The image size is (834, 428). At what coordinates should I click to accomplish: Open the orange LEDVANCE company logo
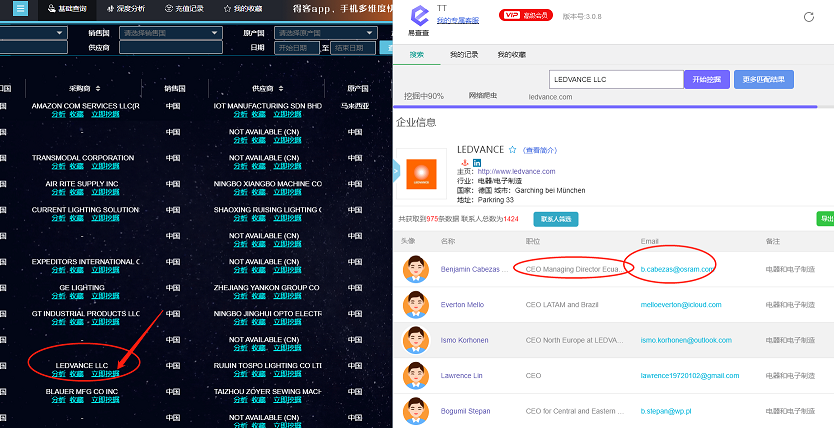[x=421, y=174]
